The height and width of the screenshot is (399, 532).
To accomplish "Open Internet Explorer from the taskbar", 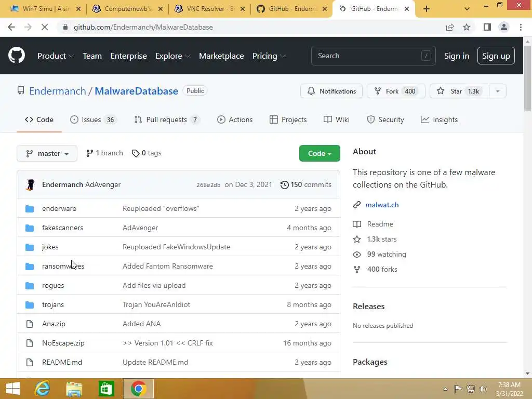I will click(x=42, y=389).
